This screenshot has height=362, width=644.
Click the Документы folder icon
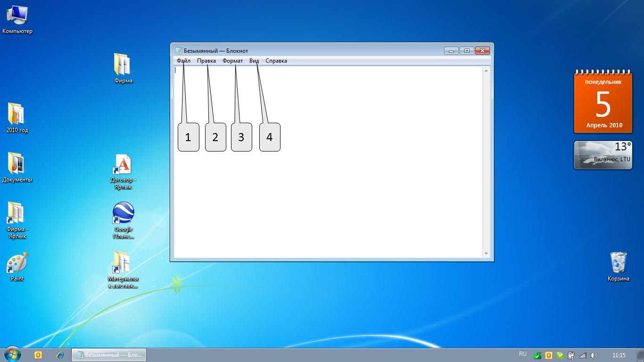(17, 164)
